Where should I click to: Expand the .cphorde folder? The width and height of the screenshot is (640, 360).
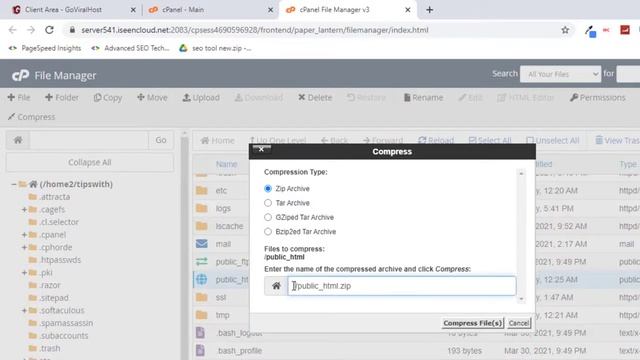click(x=24, y=247)
